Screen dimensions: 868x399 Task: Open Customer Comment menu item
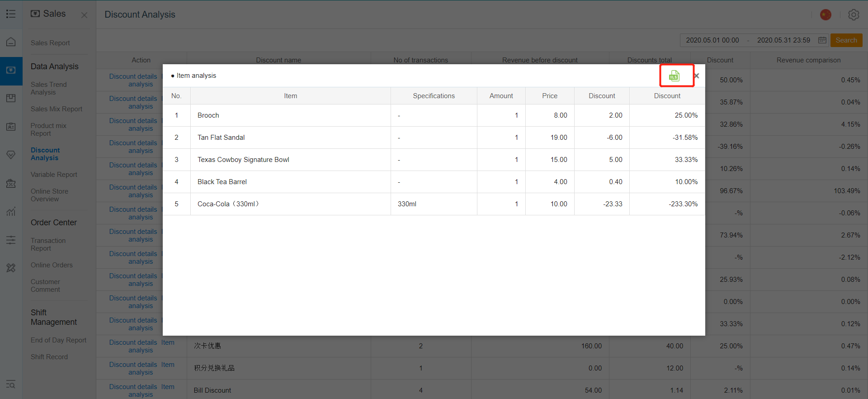click(x=45, y=285)
